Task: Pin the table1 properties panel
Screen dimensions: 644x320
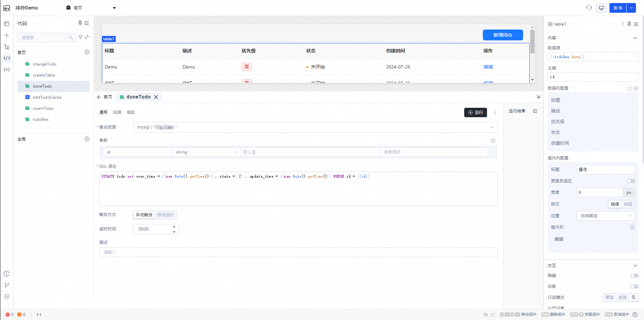Action: coord(629,24)
